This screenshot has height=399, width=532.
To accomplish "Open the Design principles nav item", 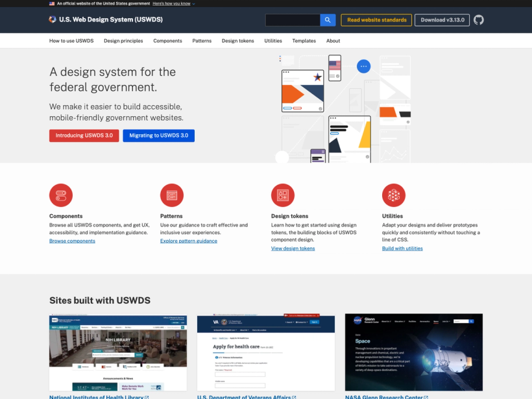I will [x=123, y=41].
